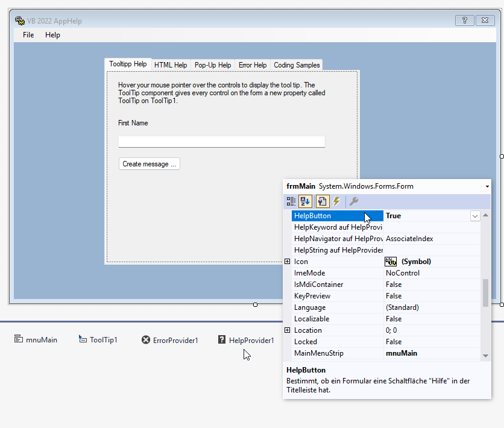Screen dimensions: 504x428
Task: Switch properties to Categorized view
Action: click(291, 201)
